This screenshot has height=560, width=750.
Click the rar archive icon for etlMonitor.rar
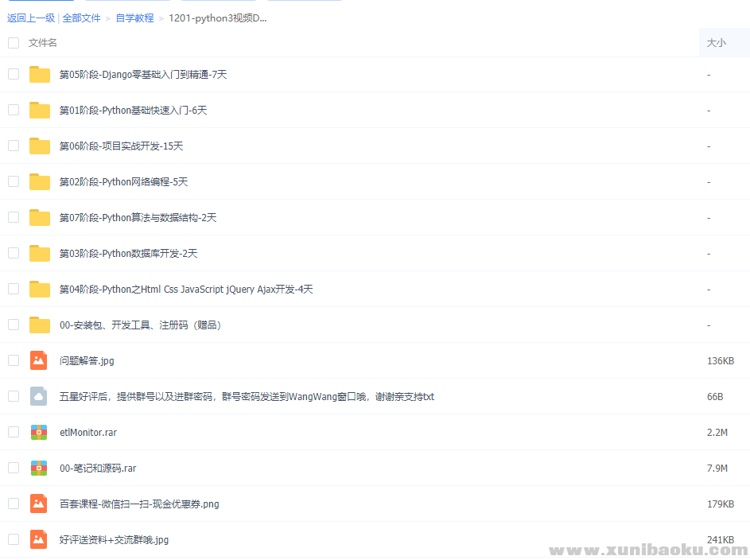pyautogui.click(x=38, y=431)
